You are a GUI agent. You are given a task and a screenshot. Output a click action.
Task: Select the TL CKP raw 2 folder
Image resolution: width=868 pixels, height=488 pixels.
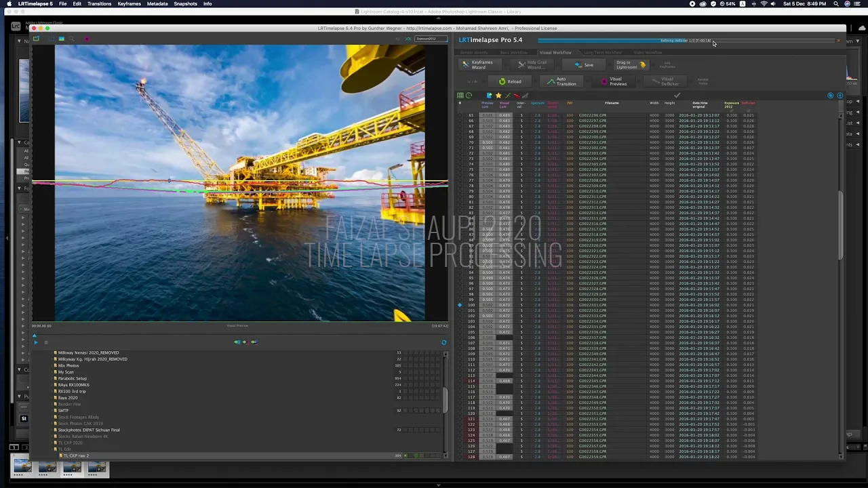coord(76,455)
